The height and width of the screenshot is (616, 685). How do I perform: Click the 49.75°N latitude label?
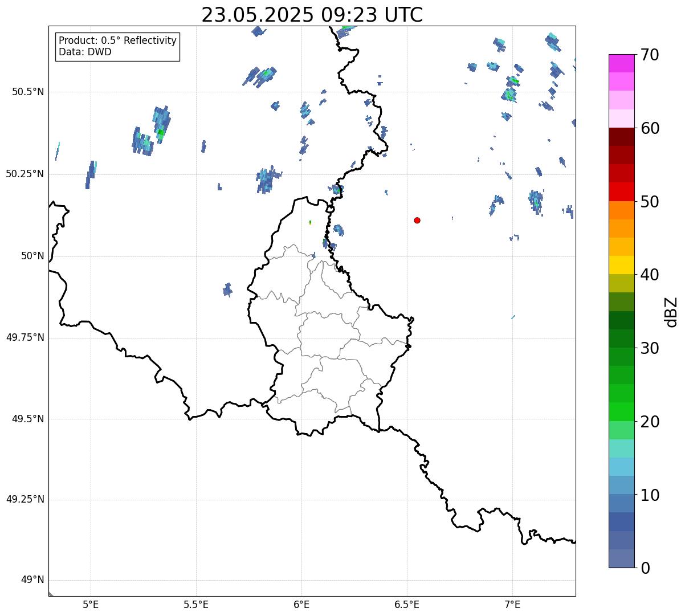click(25, 337)
